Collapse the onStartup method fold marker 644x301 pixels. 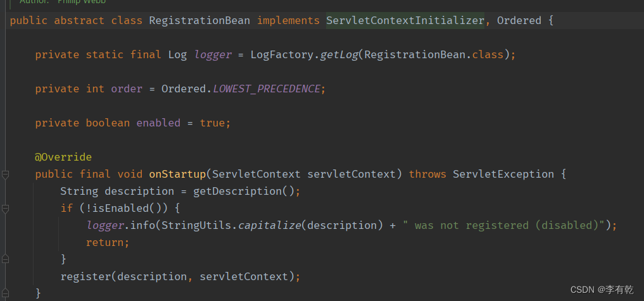[5, 175]
